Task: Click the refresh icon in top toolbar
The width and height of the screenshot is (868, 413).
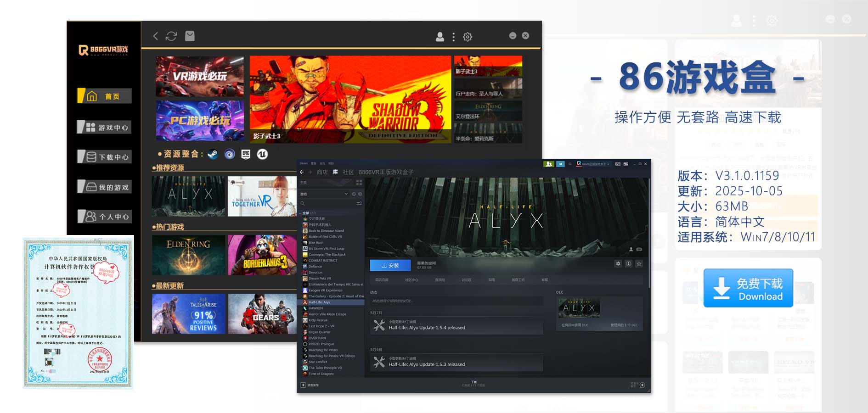Action: point(171,36)
